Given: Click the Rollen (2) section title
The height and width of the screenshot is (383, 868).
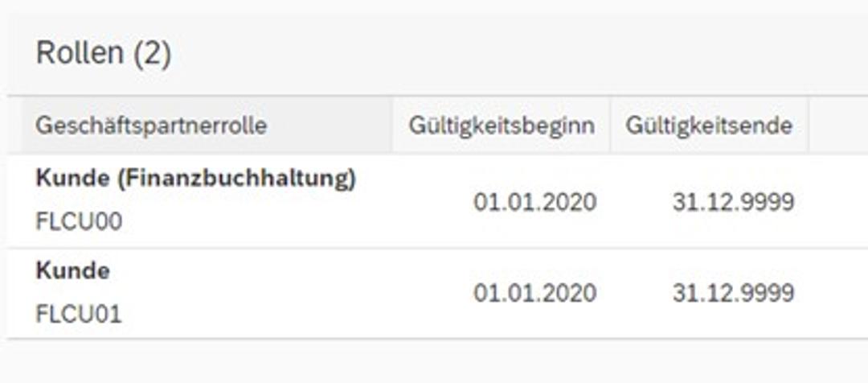Looking at the screenshot, I should click(104, 54).
